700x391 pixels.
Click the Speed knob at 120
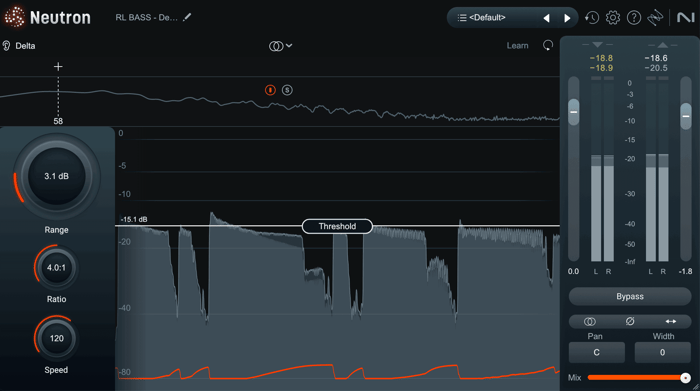pos(56,338)
